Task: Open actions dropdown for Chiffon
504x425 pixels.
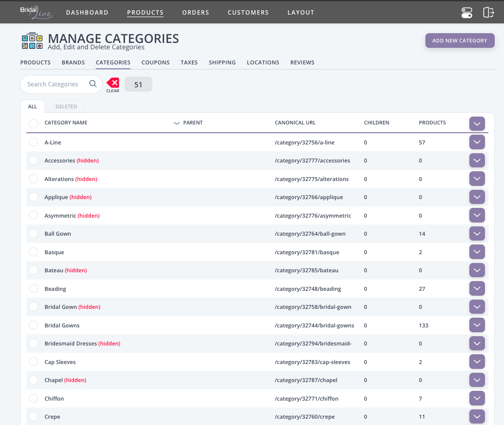Action: [477, 398]
